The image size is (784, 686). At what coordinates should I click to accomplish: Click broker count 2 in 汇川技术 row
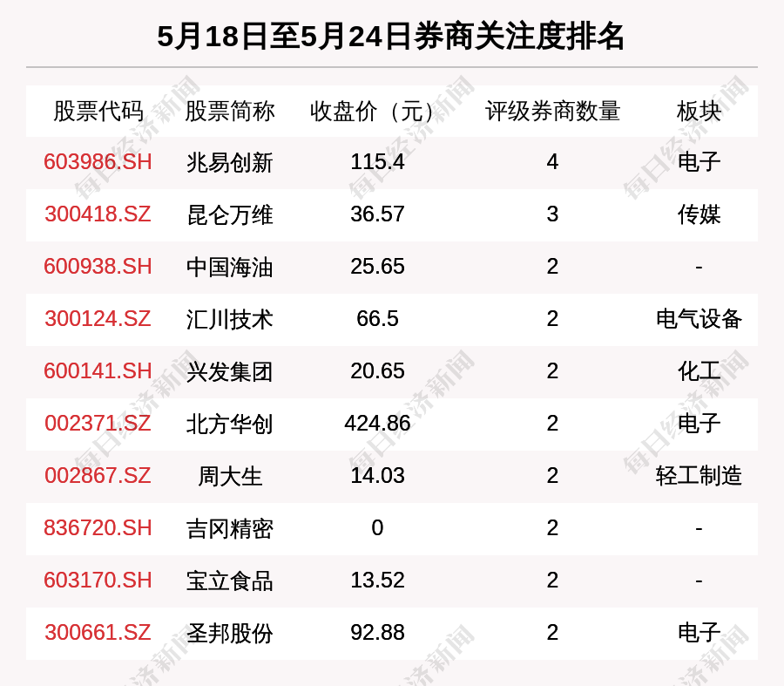click(552, 319)
